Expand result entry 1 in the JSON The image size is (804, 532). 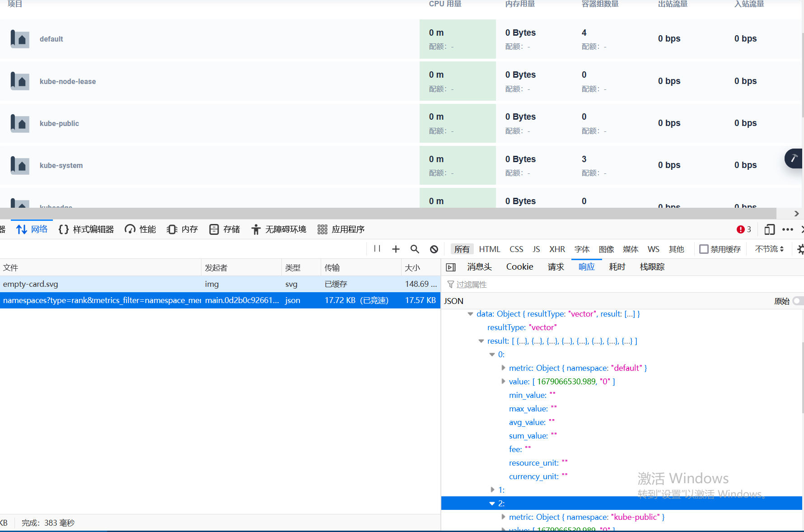pyautogui.click(x=492, y=490)
